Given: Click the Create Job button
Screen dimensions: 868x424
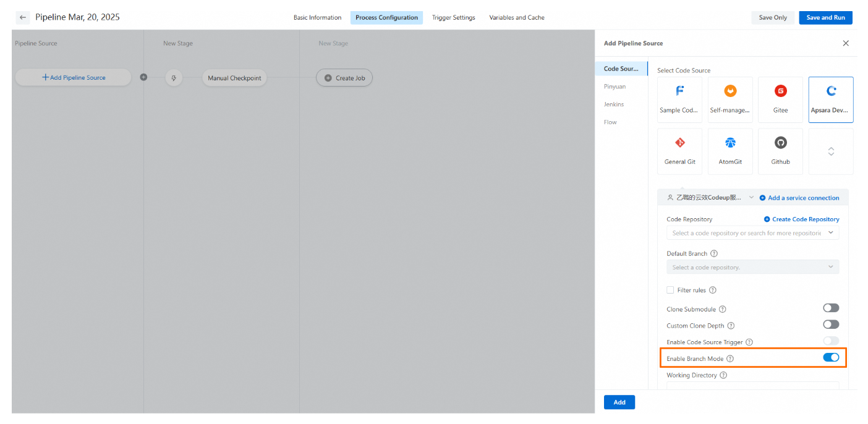Looking at the screenshot, I should [344, 78].
